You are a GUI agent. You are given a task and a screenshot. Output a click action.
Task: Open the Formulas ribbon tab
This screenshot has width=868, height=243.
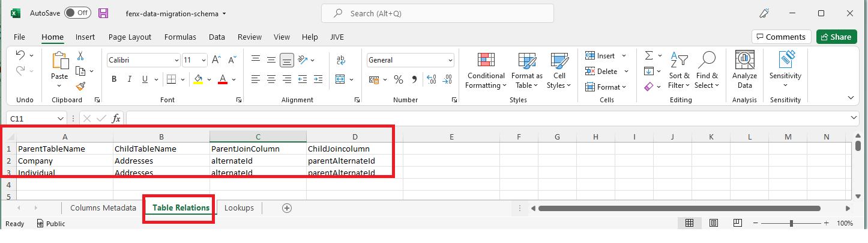pyautogui.click(x=180, y=37)
